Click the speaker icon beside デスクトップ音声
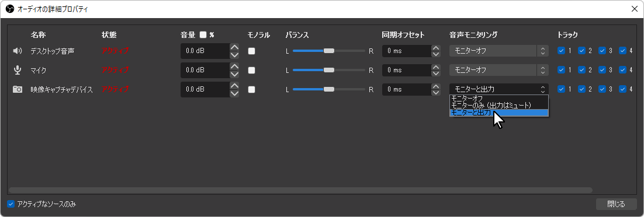 tap(18, 51)
